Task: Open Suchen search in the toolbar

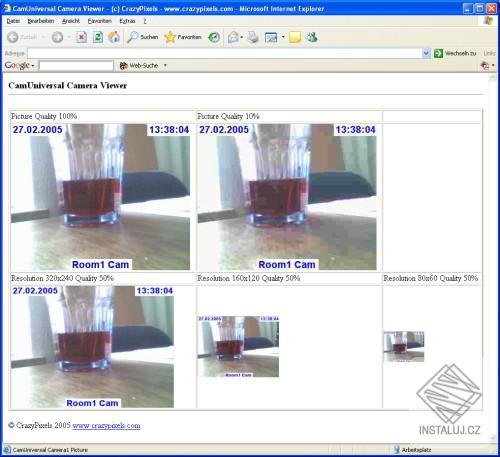Action: tap(142, 37)
